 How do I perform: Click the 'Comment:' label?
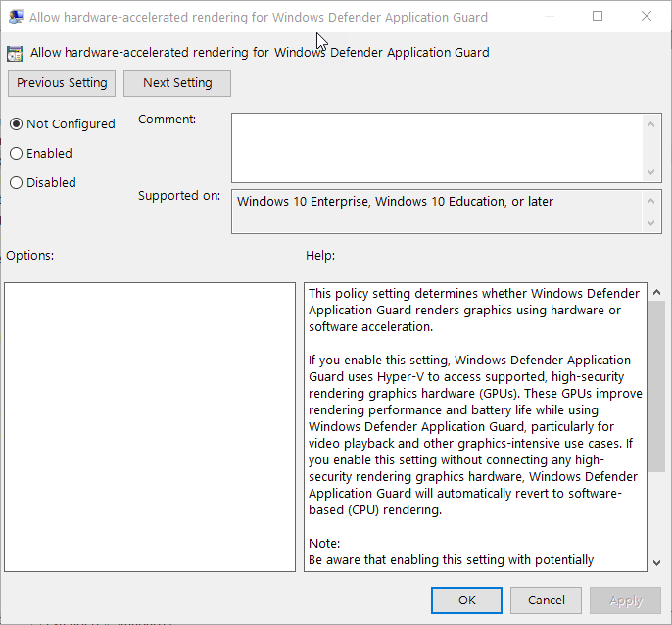168,120
